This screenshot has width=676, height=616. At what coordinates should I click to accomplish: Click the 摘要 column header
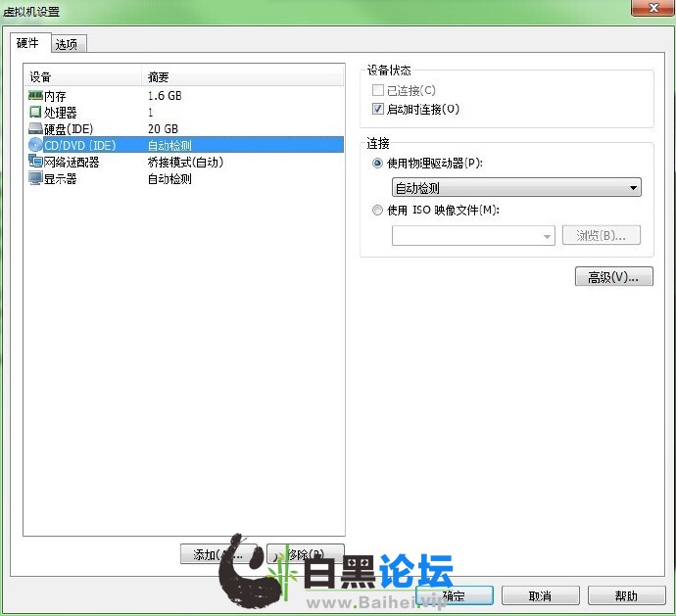pyautogui.click(x=243, y=76)
